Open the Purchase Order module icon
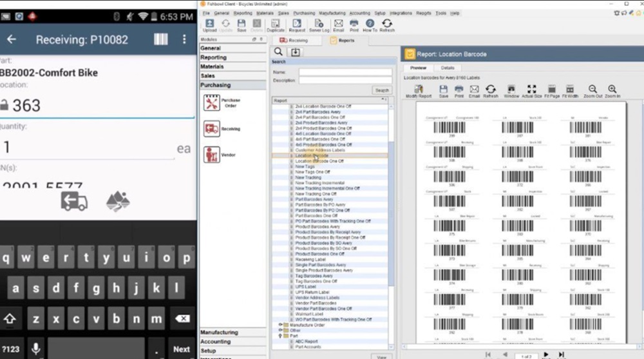Viewport: 644px width, 359px height. [x=211, y=102]
